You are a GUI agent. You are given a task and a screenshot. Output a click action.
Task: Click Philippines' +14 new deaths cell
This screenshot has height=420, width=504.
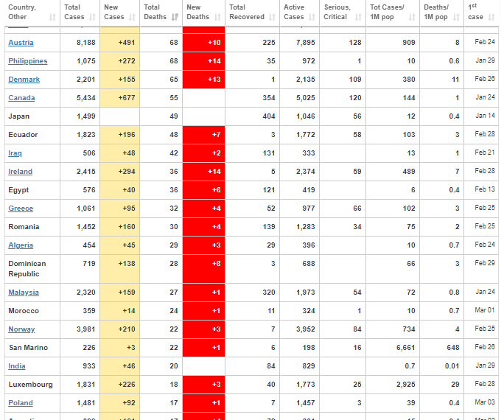pos(204,61)
